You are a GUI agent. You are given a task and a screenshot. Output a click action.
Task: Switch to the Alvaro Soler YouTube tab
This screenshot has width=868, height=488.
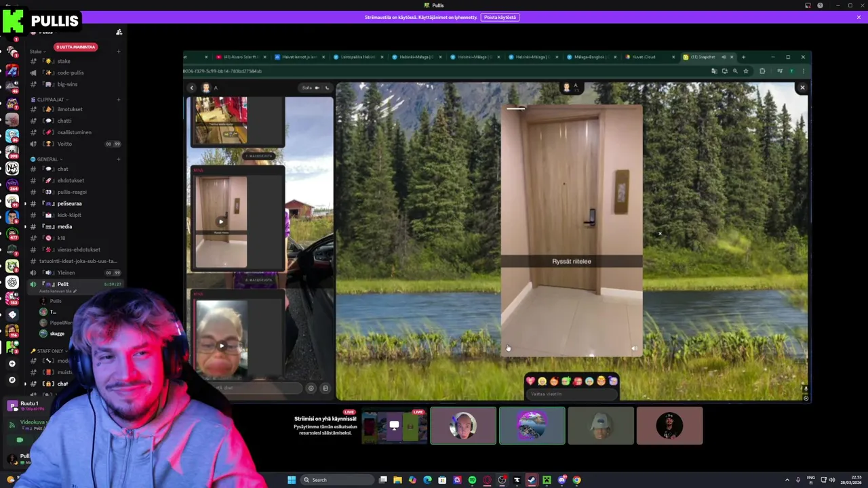(240, 57)
